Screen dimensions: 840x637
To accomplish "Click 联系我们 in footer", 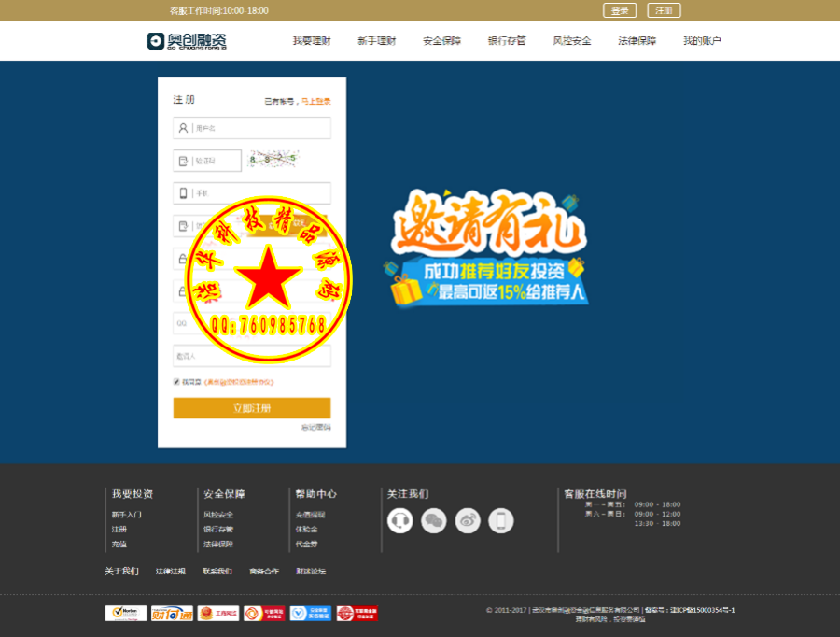I will [217, 571].
